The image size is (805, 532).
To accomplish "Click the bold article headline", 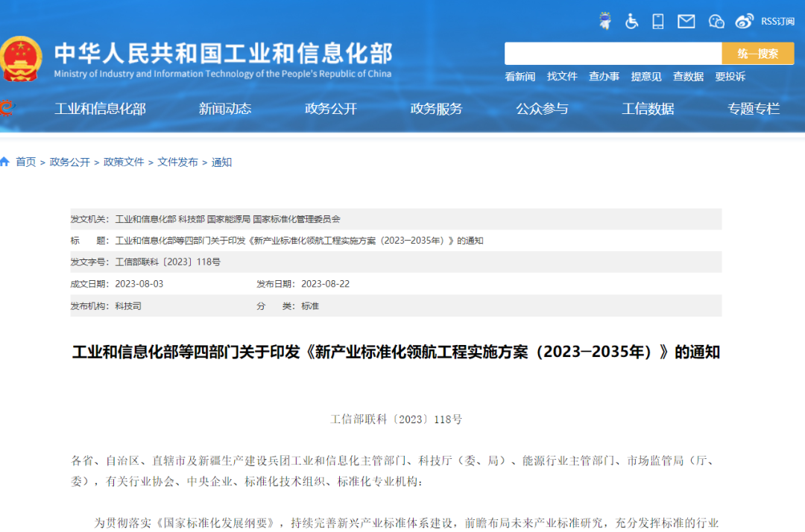I will (396, 352).
